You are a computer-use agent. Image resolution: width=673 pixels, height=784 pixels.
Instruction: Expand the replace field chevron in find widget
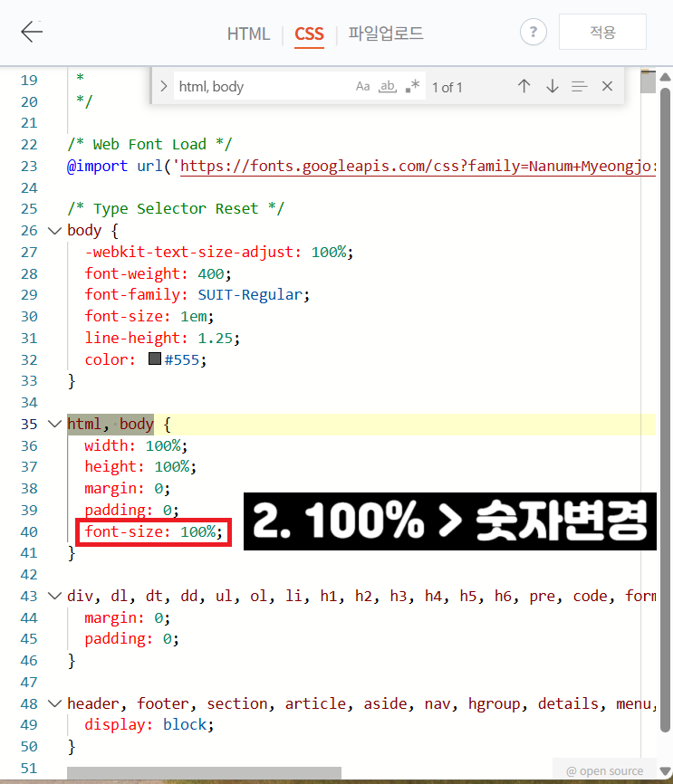point(164,86)
